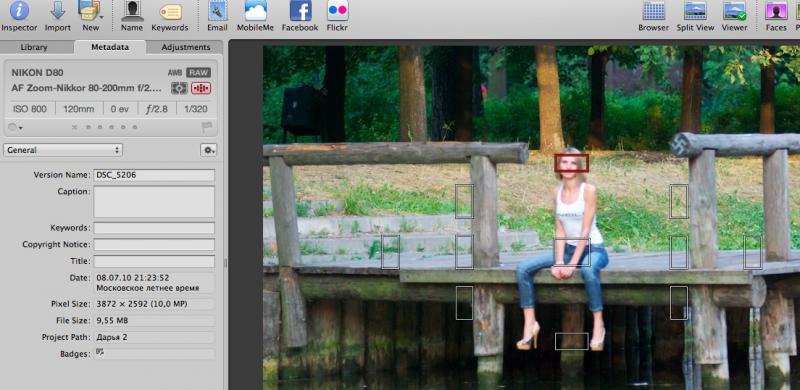
Task: Click the Pixel Size value 3872 × 2592
Action: (141, 304)
